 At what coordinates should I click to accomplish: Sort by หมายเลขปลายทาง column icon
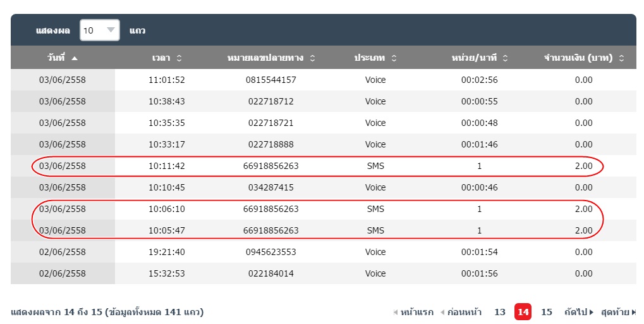pyautogui.click(x=312, y=58)
